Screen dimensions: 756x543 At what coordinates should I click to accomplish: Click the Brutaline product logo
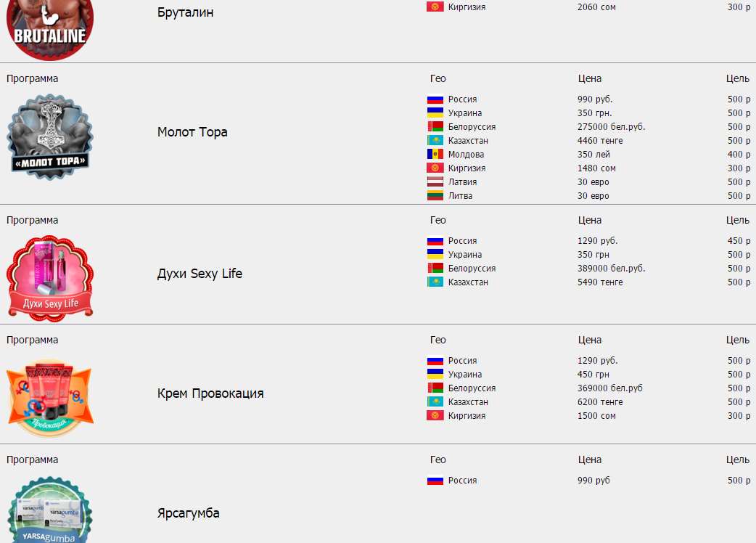[50, 28]
